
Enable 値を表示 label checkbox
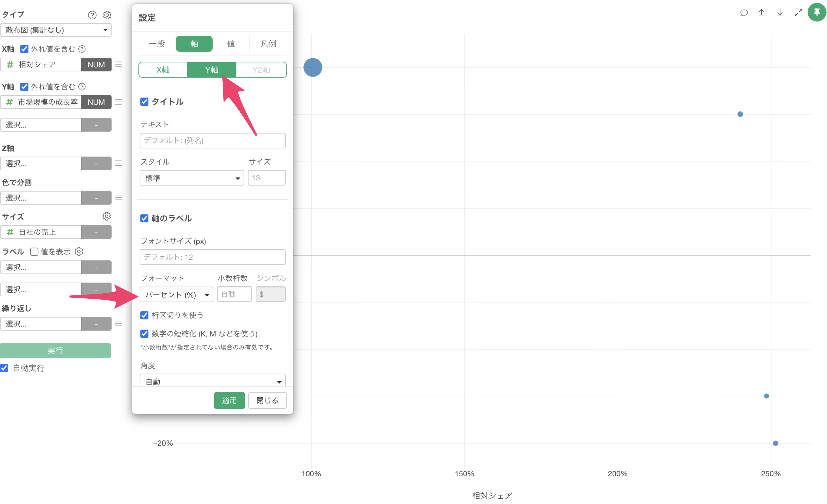pyautogui.click(x=34, y=252)
